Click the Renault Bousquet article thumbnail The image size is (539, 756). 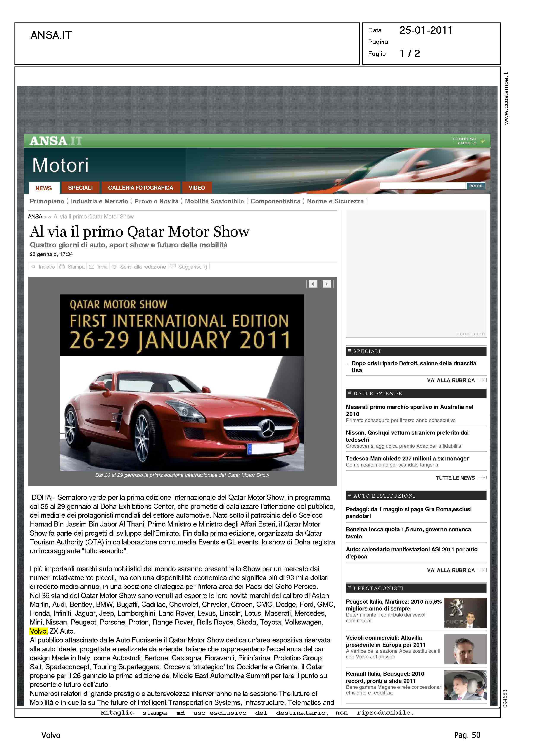[x=465, y=685]
